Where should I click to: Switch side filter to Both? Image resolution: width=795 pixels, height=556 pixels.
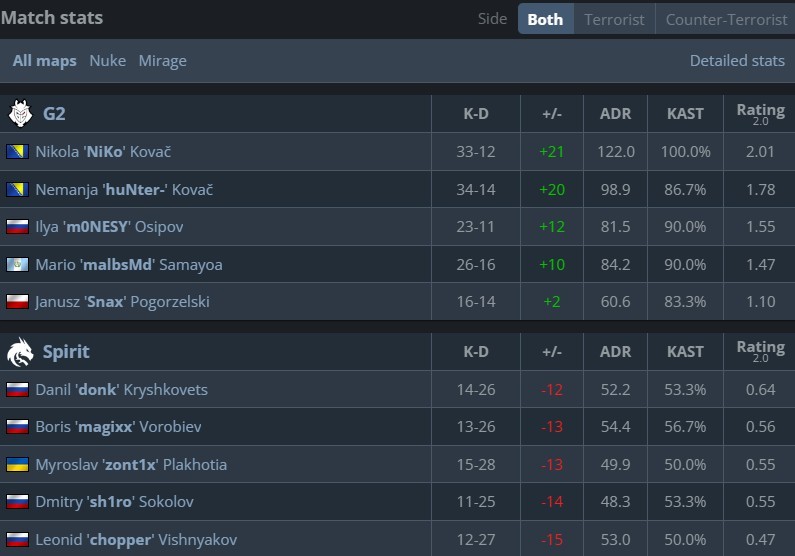[545, 19]
